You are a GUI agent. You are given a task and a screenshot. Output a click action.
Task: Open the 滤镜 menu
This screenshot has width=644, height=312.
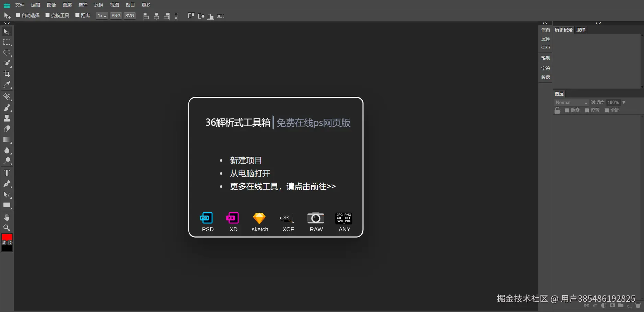[x=99, y=5]
